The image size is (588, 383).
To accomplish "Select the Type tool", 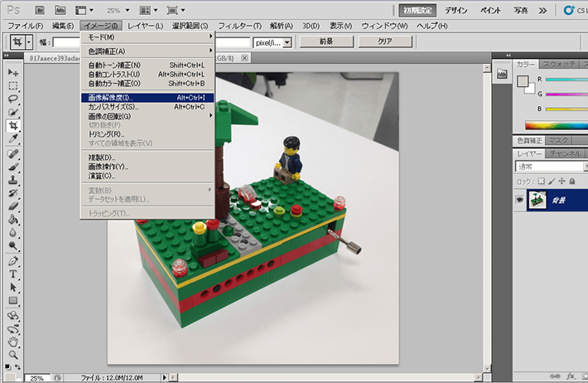I will pyautogui.click(x=13, y=274).
